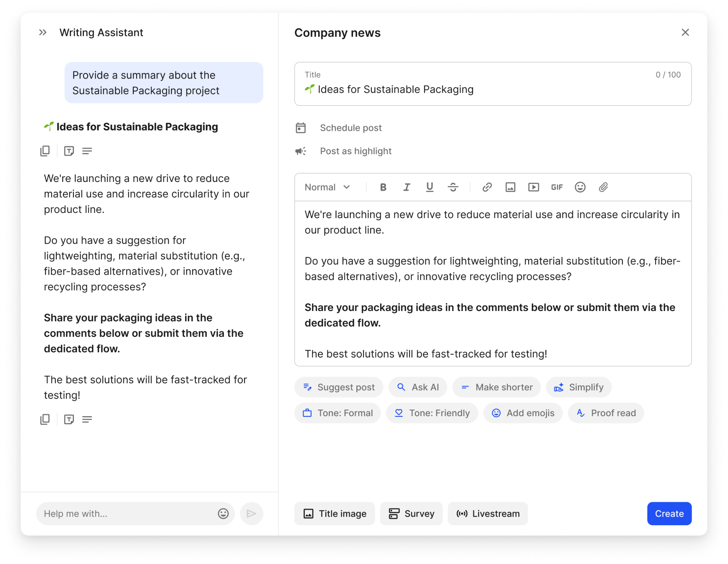Apply underline formatting in the editor
The height and width of the screenshot is (564, 728).
[430, 187]
